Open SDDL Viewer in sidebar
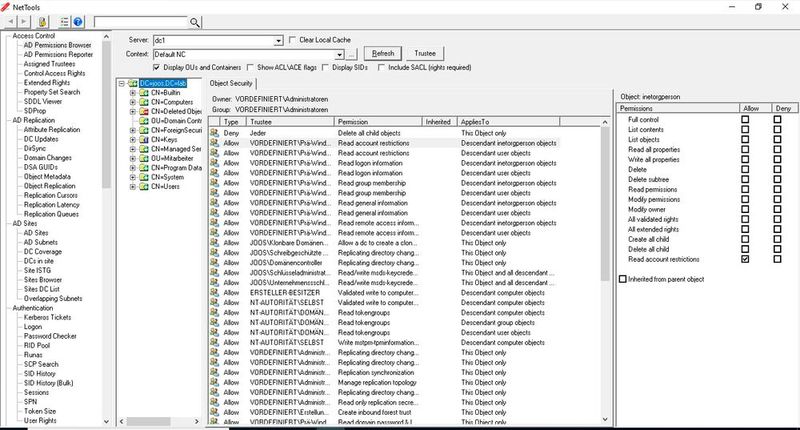Image resolution: width=800 pixels, height=430 pixels. 43,102
